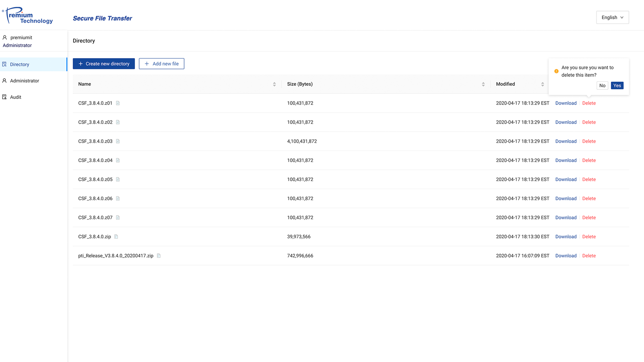Select file name CSF_3.8.4.0.z03

tap(95, 141)
